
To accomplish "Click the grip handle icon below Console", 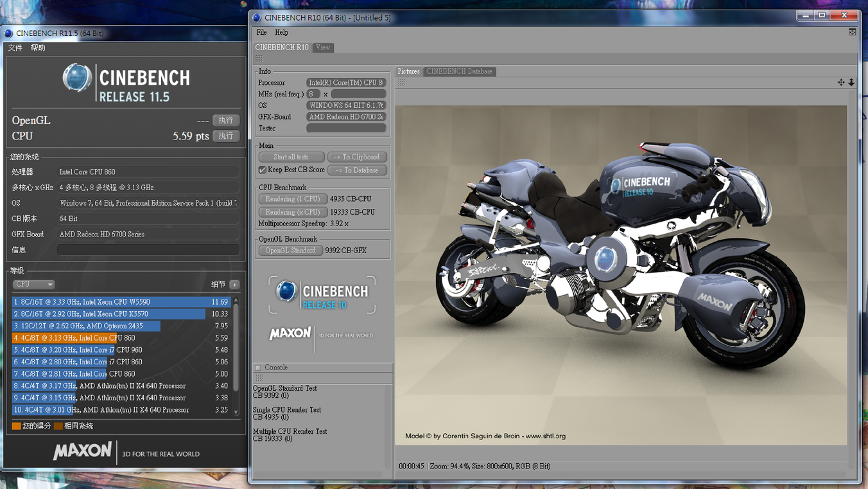I will tap(259, 378).
